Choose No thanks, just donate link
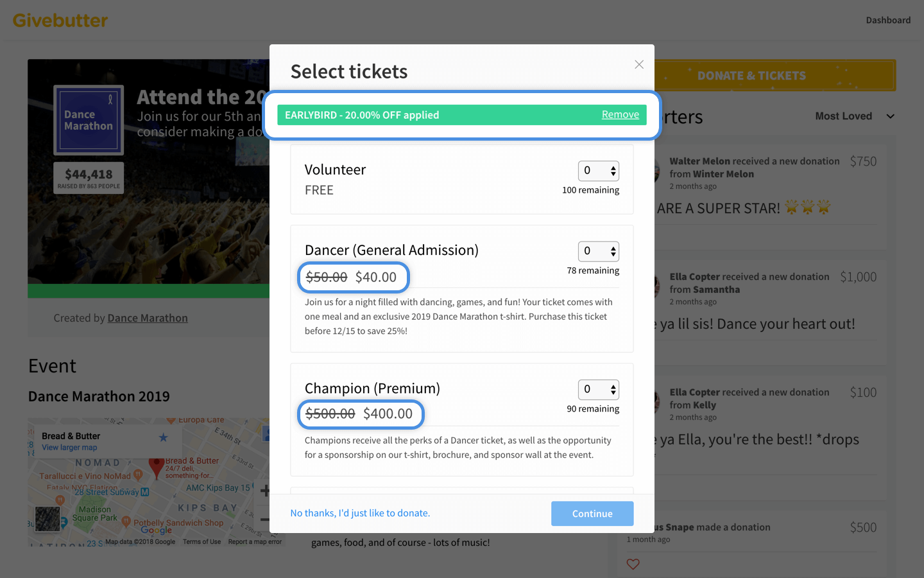The height and width of the screenshot is (578, 924). (360, 513)
